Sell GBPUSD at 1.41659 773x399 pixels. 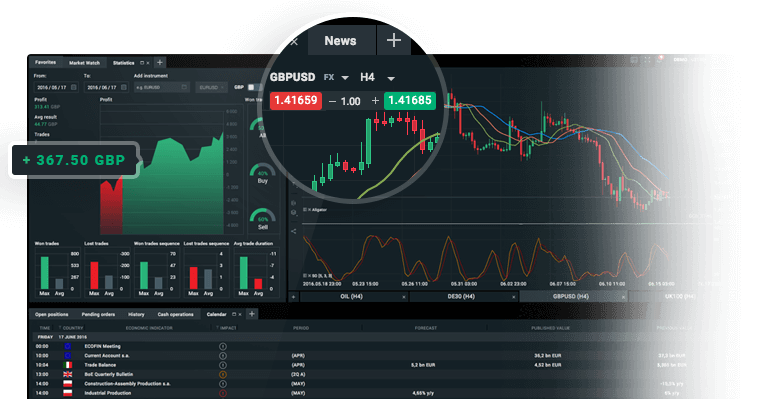(295, 101)
